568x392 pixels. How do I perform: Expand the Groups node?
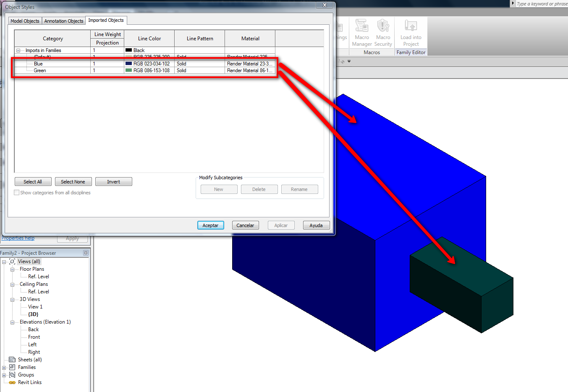coord(4,375)
